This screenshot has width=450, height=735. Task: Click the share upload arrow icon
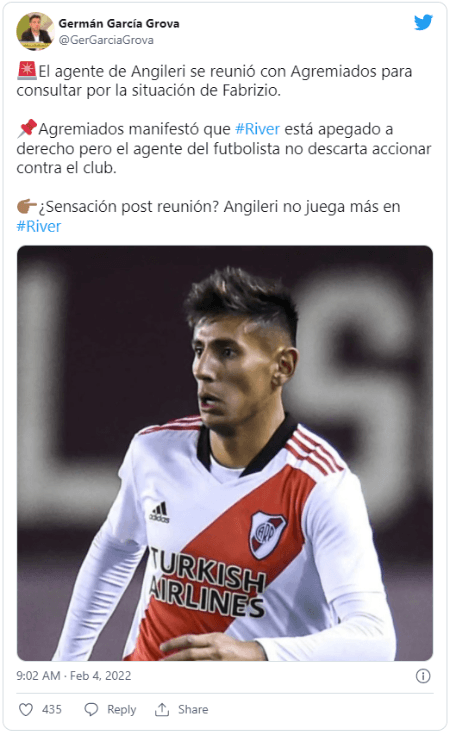[x=162, y=709]
